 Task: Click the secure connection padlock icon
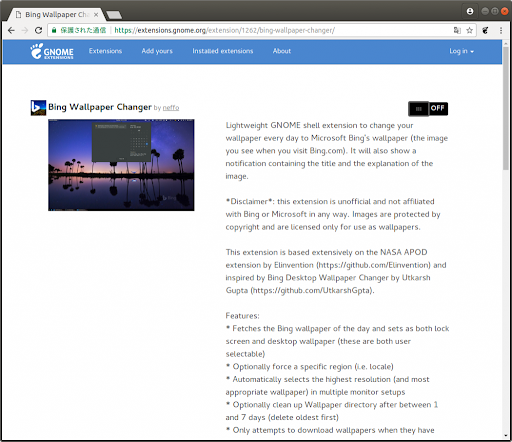point(54,30)
